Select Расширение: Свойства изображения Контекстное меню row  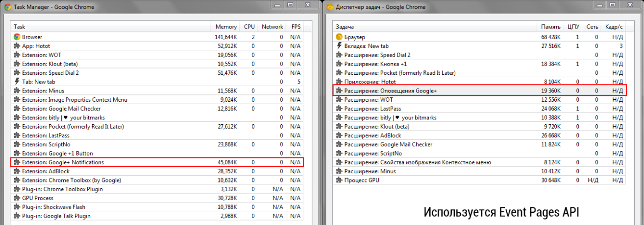[479, 162]
